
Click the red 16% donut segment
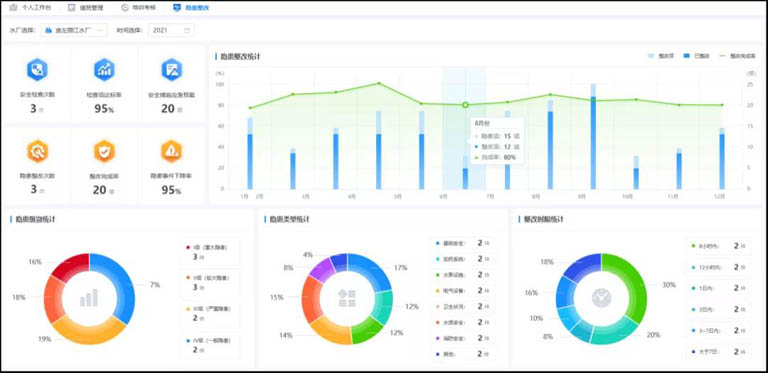pos(72,266)
